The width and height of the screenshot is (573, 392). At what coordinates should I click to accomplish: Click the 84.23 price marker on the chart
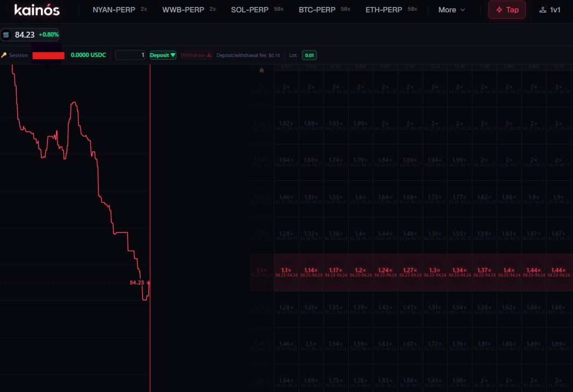137,283
